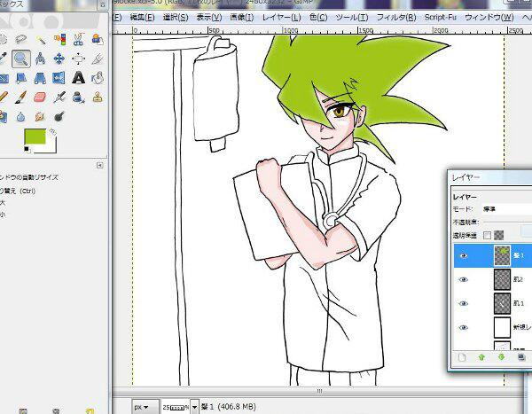Select the Measure compass tool
Screen dimensions: 532x414
pyautogui.click(x=41, y=59)
